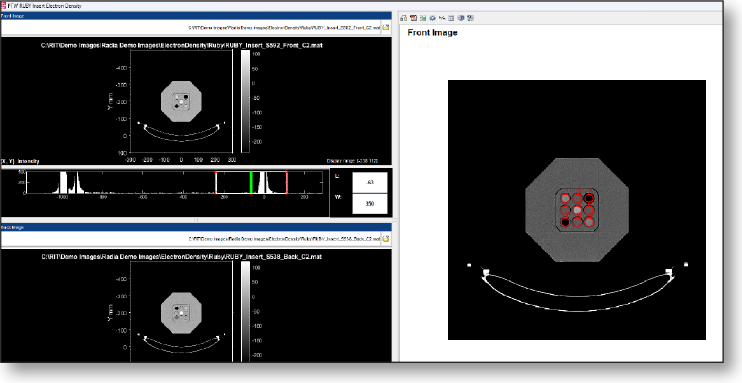Click the table grid icon in report toolbar
The height and width of the screenshot is (383, 742).
coord(451,18)
